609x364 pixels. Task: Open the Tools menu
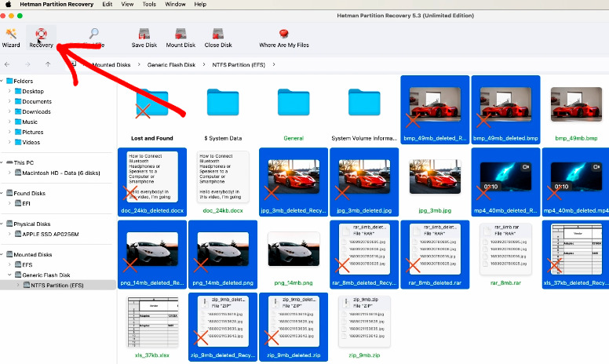[x=149, y=4]
